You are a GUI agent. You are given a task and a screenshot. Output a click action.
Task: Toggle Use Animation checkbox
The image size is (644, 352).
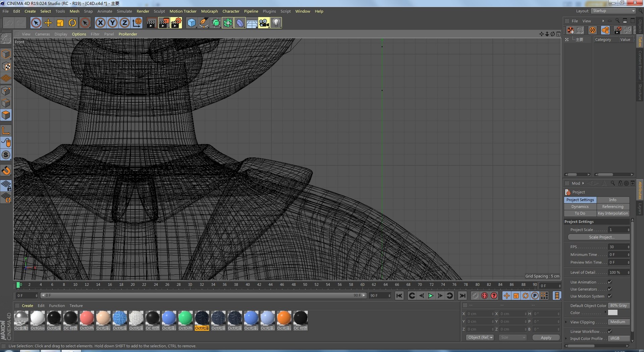point(610,282)
